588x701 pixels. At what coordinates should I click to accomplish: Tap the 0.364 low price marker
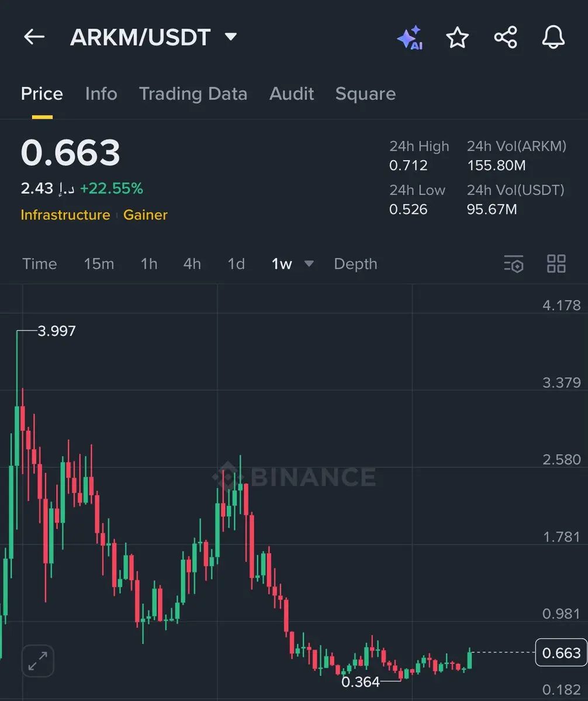tap(361, 682)
